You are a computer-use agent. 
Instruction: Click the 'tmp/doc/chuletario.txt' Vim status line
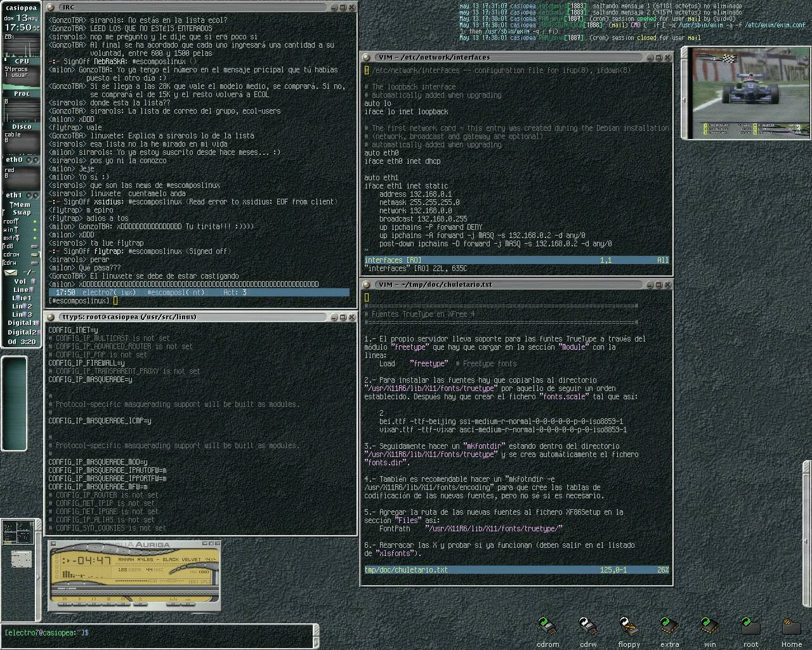coord(516,569)
